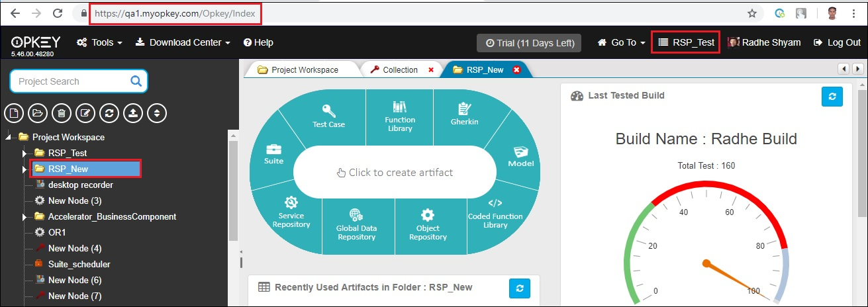Create a Model artifact
Viewport: 868px width, 307px height.
tap(520, 156)
